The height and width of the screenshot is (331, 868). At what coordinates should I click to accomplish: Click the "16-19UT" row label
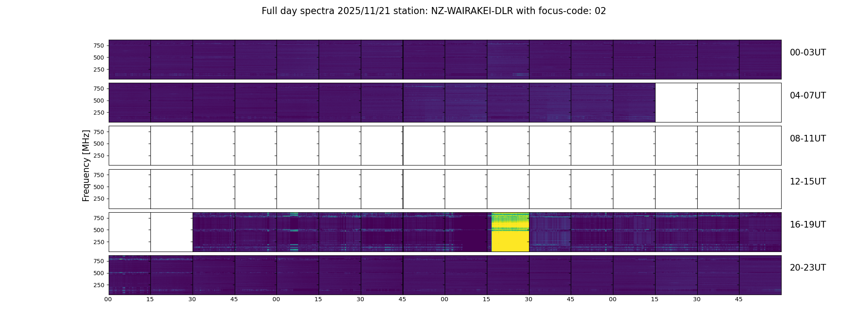click(808, 225)
